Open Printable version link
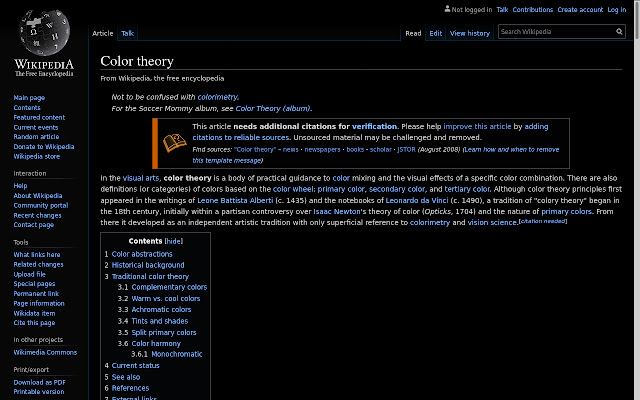This screenshot has width=640, height=400. (x=39, y=392)
